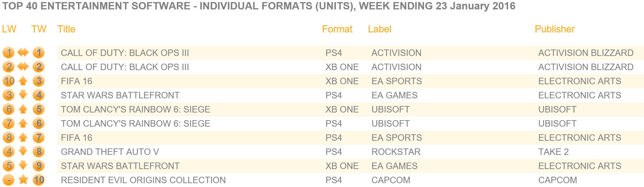
Task: Click the new-entry star icon for Resident Evil Origins
Action: point(23,180)
